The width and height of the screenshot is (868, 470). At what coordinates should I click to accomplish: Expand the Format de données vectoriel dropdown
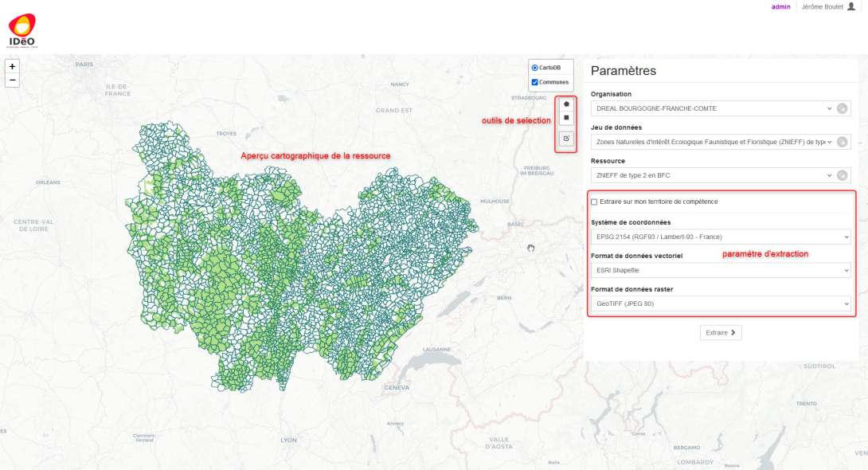pyautogui.click(x=721, y=270)
